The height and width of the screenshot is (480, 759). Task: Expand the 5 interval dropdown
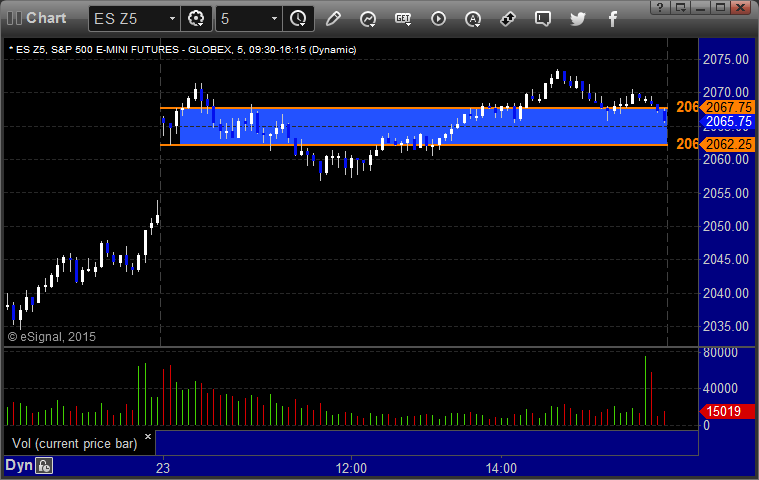point(274,19)
